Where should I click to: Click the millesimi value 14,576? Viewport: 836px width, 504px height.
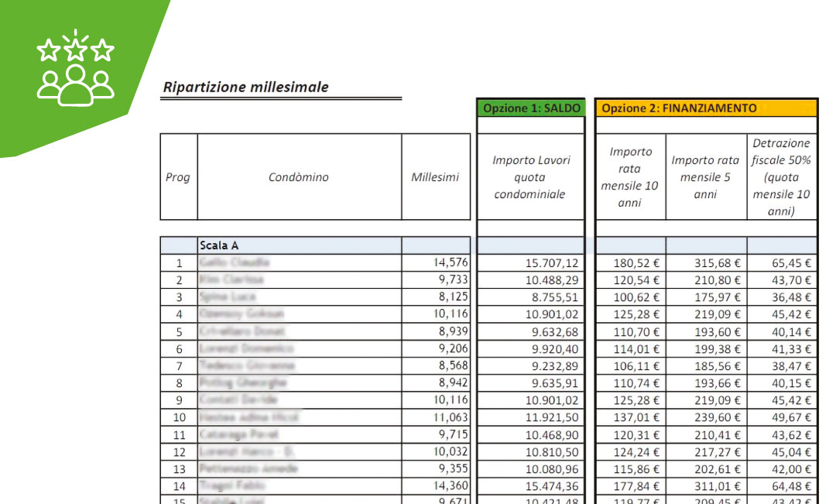(450, 262)
